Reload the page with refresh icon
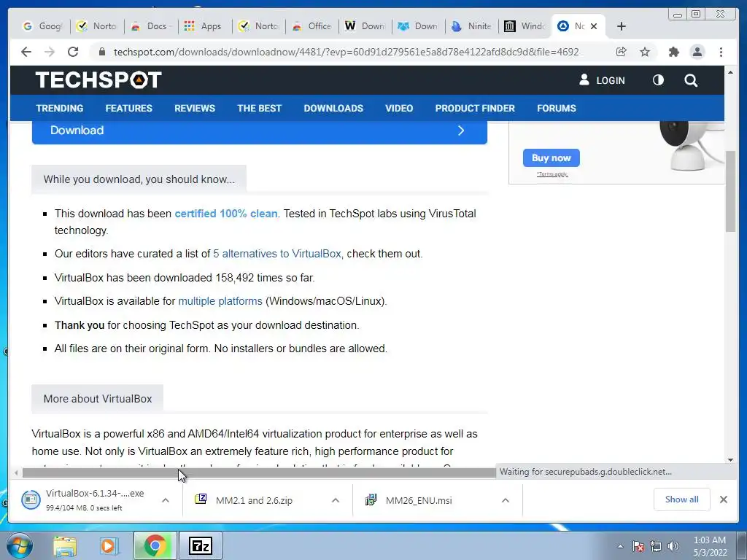The width and height of the screenshot is (747, 560). click(73, 52)
